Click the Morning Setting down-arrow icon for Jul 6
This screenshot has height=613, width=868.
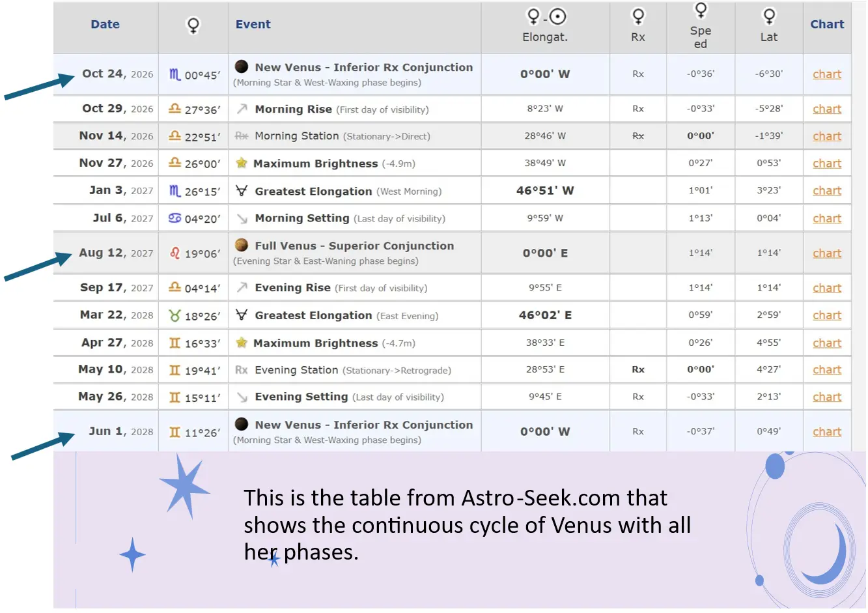(x=242, y=218)
